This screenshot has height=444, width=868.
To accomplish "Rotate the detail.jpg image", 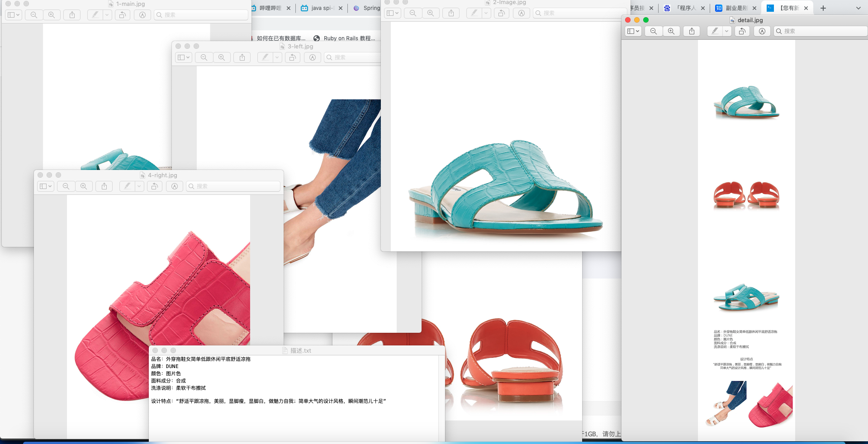I will pos(742,31).
